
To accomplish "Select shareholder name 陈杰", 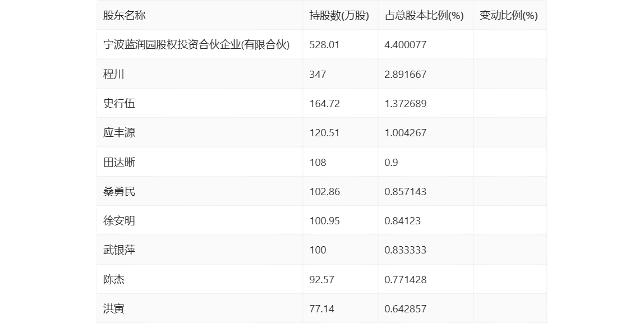I will [114, 279].
